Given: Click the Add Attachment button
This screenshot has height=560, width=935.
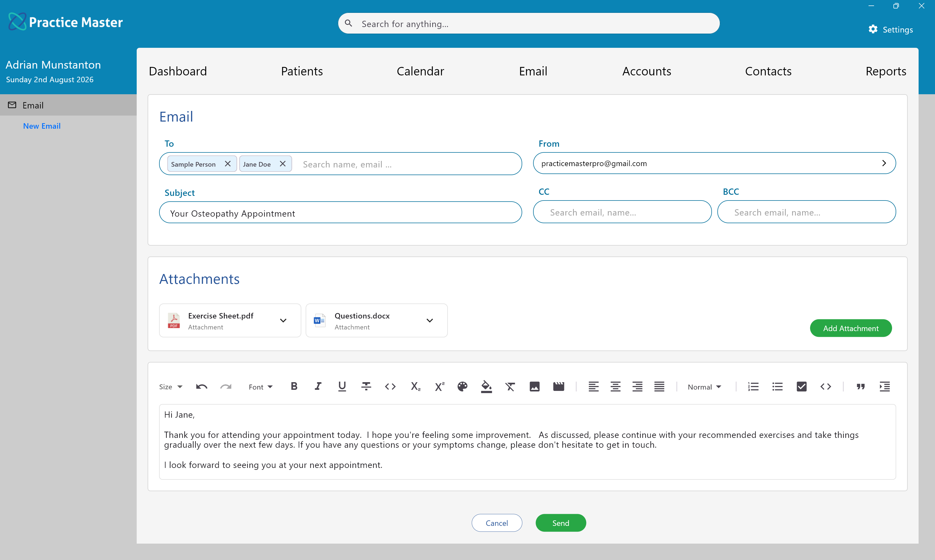Looking at the screenshot, I should pyautogui.click(x=851, y=328).
